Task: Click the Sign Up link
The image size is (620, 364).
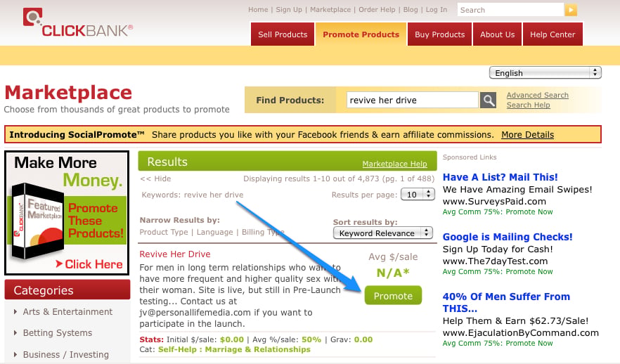Action: [289, 9]
